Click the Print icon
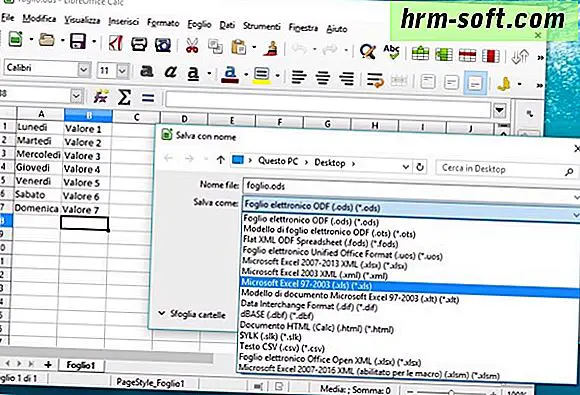The width and height of the screenshot is (580, 395). pyautogui.click(x=139, y=44)
